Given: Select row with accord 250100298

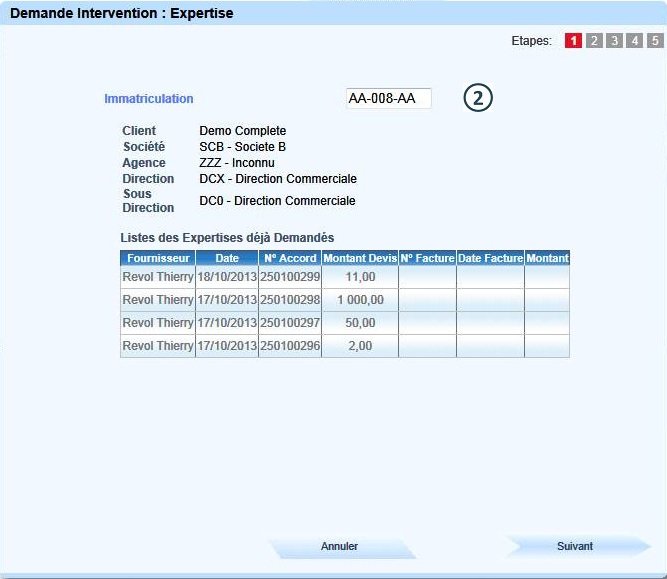Looking at the screenshot, I should pyautogui.click(x=290, y=300).
